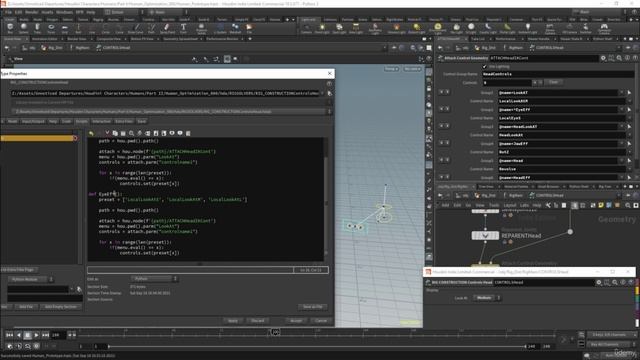Image resolution: width=640 pixels, height=360 pixels.
Task: Click the file chooser icon beside library path
Action: [x=329, y=93]
